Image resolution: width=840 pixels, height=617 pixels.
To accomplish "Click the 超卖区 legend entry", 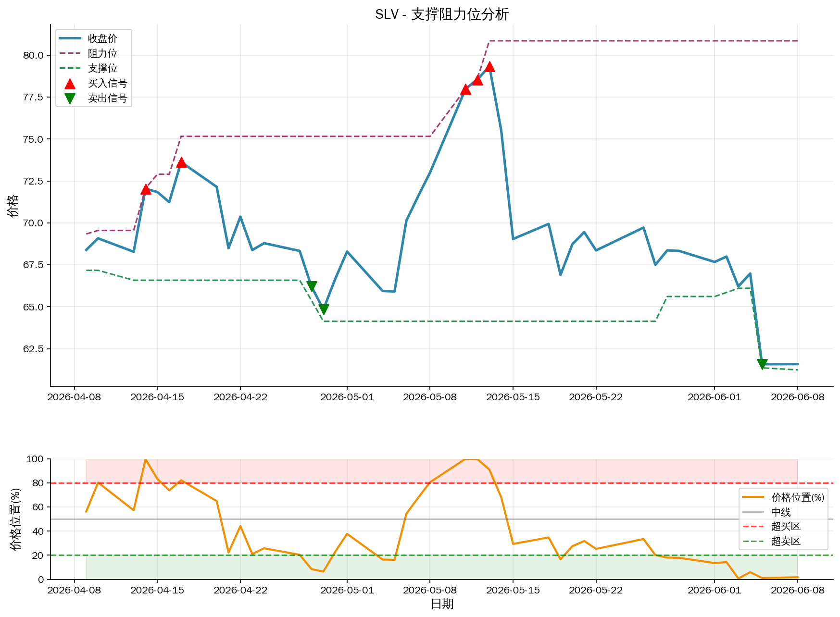I will [x=772, y=541].
